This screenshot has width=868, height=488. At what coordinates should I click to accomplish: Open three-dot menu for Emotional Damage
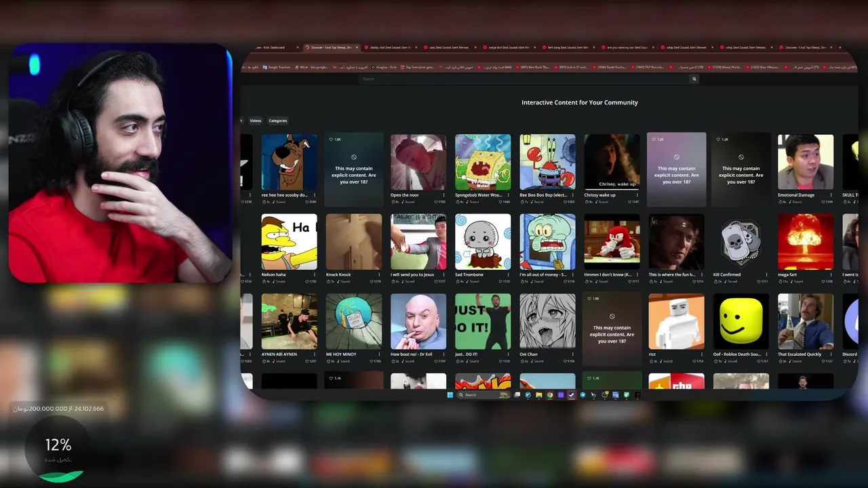tap(831, 195)
